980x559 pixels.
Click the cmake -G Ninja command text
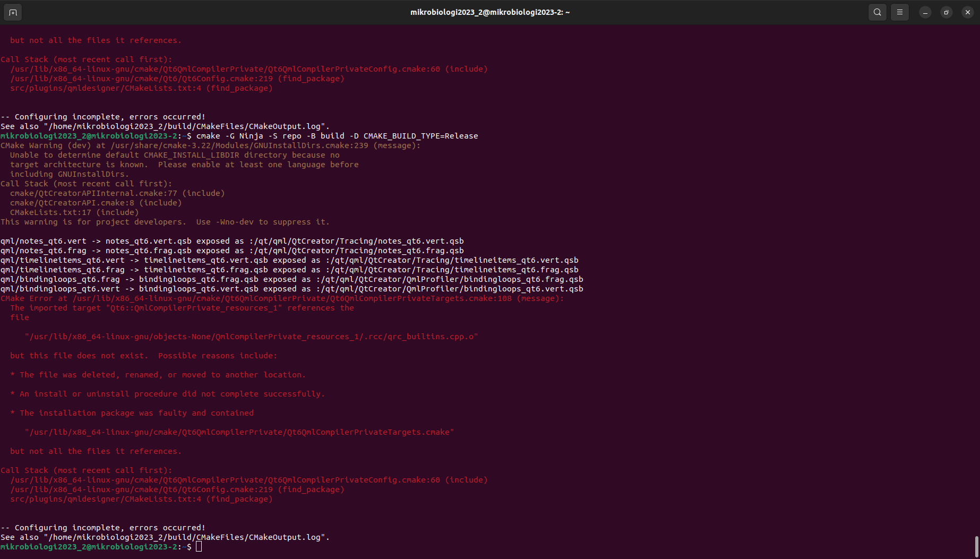[x=337, y=136]
